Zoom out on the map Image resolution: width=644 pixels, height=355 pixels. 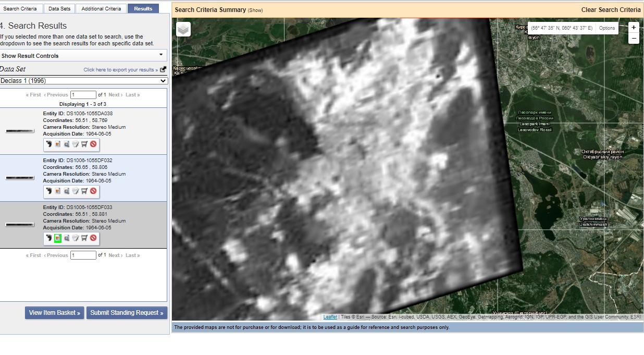pos(634,39)
